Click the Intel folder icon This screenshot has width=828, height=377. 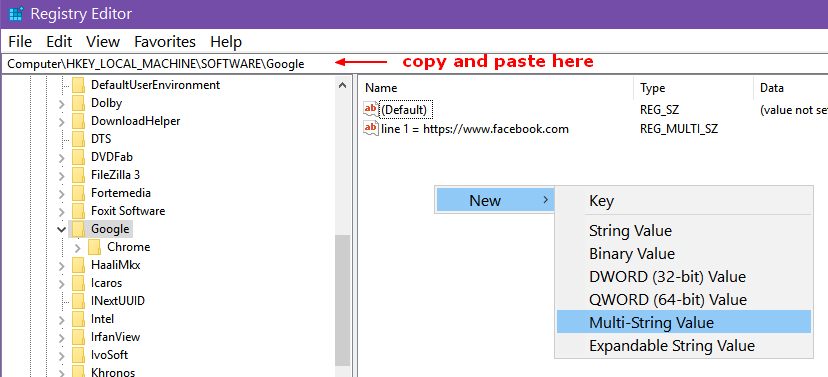click(78, 319)
